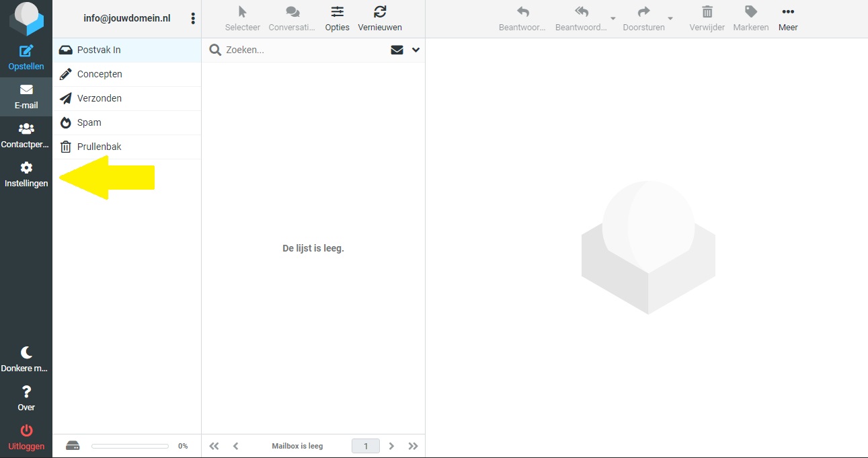Open the Meer more actions menu
The height and width of the screenshot is (458, 868).
click(x=788, y=19)
